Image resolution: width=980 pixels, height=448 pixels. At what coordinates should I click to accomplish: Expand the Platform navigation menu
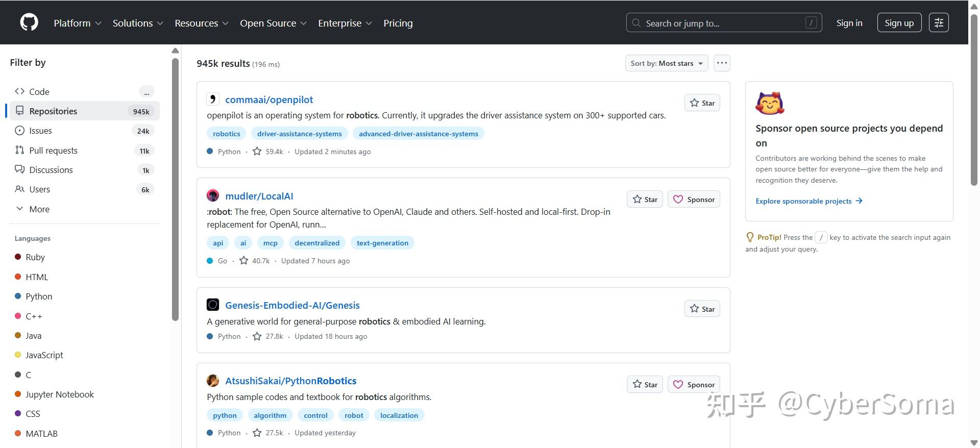(x=78, y=23)
